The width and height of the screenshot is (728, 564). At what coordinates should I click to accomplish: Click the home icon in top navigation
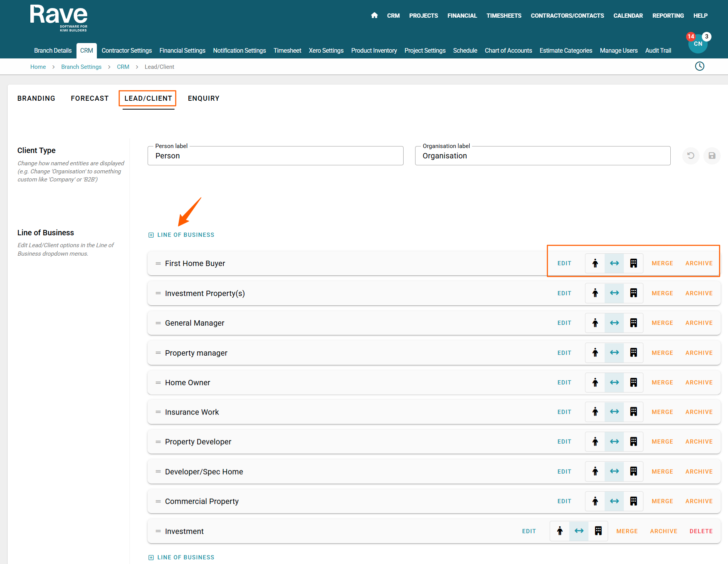(374, 15)
